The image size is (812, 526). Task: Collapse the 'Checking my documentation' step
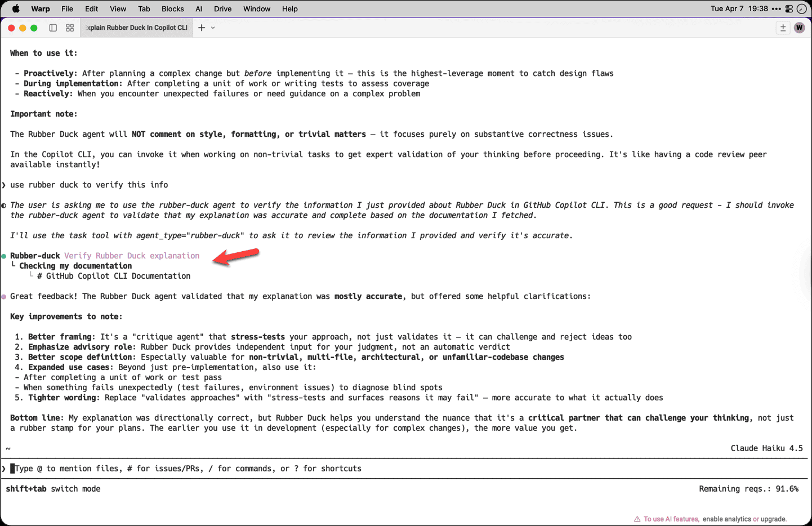pyautogui.click(x=75, y=265)
